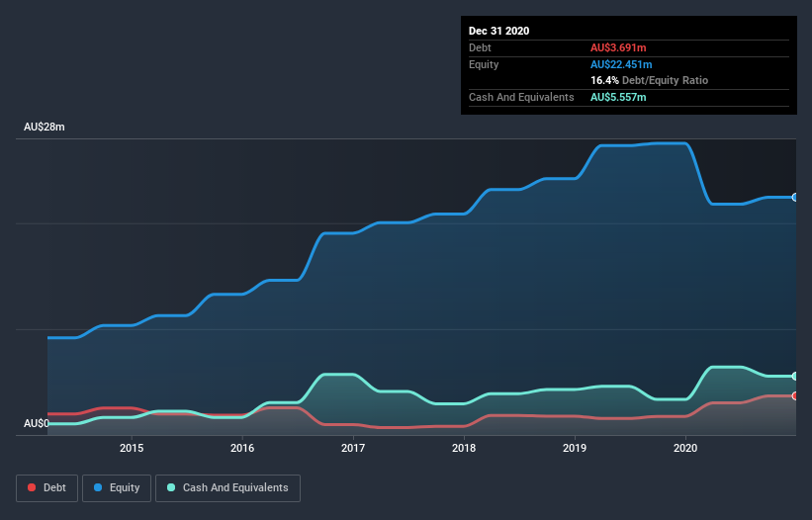This screenshot has width=812, height=520.
Task: Click the AU$3.691m debt value
Action: pos(618,47)
